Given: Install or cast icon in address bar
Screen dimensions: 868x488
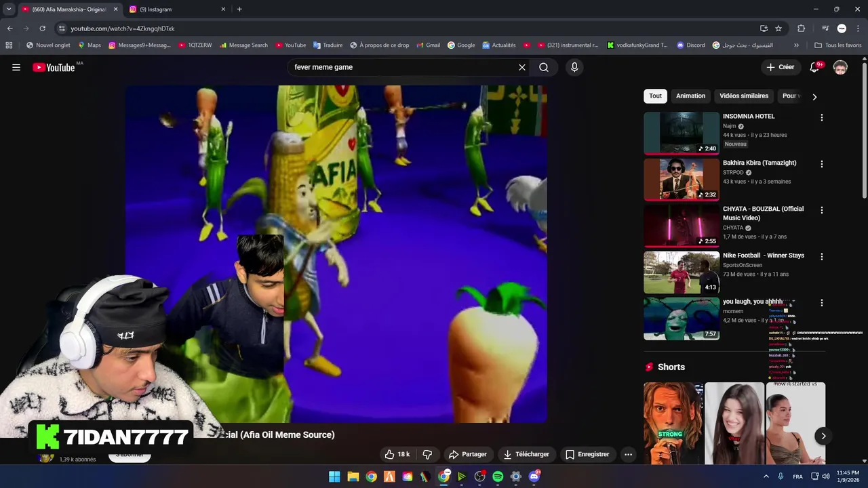Looking at the screenshot, I should click(x=764, y=28).
